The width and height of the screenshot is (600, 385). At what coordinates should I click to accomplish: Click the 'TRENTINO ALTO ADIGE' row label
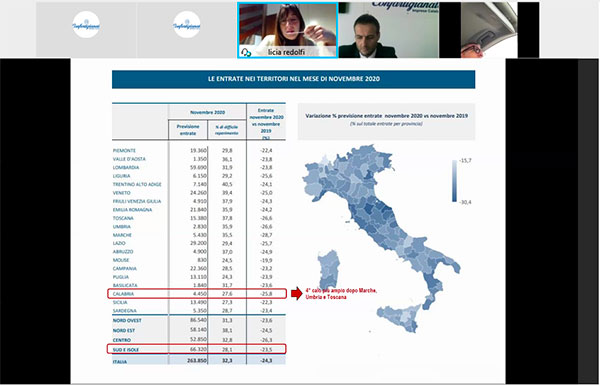click(x=137, y=184)
